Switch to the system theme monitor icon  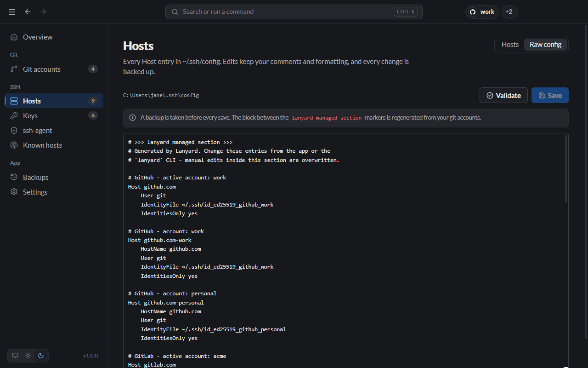click(x=15, y=356)
